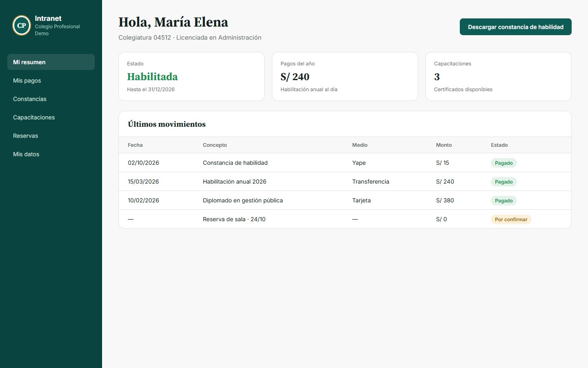Click the Habilitación anual 2026 concept
This screenshot has height=368, width=588.
tap(234, 182)
